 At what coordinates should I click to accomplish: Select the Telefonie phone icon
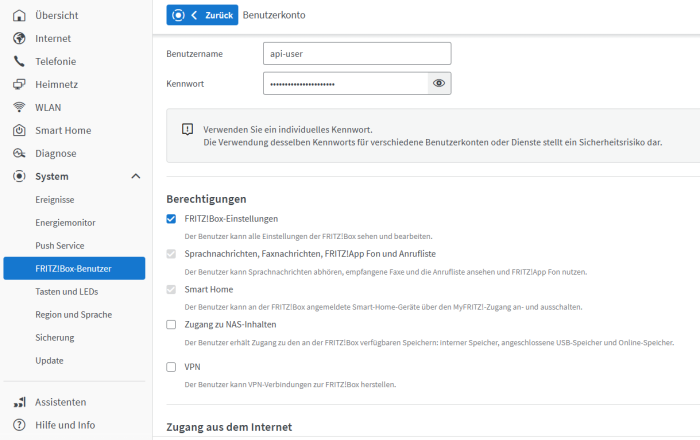point(18,61)
